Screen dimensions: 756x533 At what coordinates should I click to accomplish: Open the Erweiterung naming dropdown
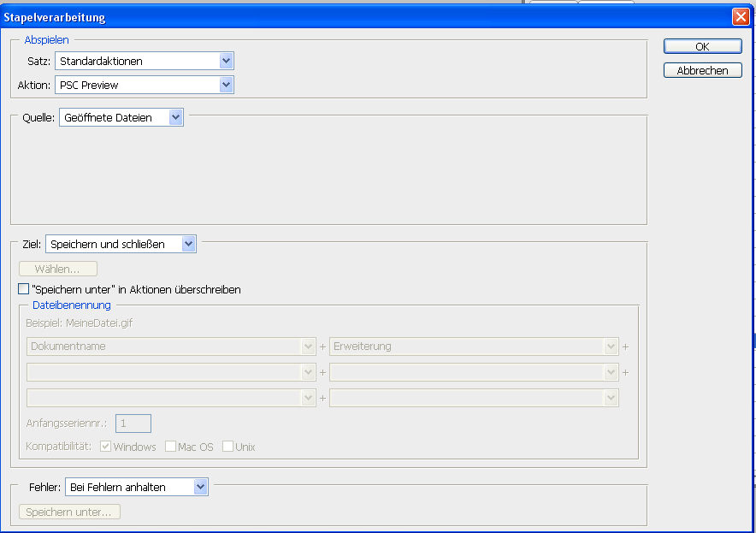(x=474, y=346)
